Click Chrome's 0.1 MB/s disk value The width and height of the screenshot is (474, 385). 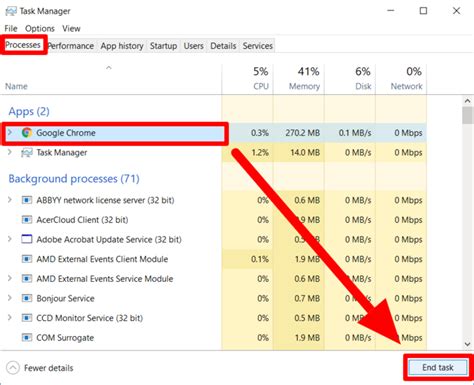(x=355, y=133)
